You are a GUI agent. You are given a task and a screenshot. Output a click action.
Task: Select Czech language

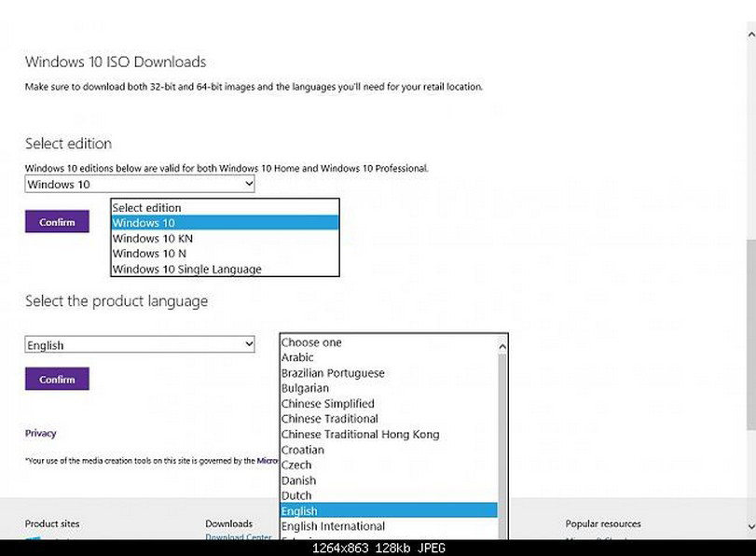click(x=389, y=465)
